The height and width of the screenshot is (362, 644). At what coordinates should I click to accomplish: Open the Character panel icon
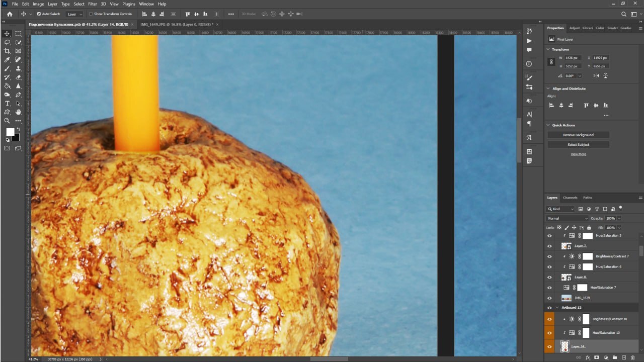pyautogui.click(x=529, y=114)
